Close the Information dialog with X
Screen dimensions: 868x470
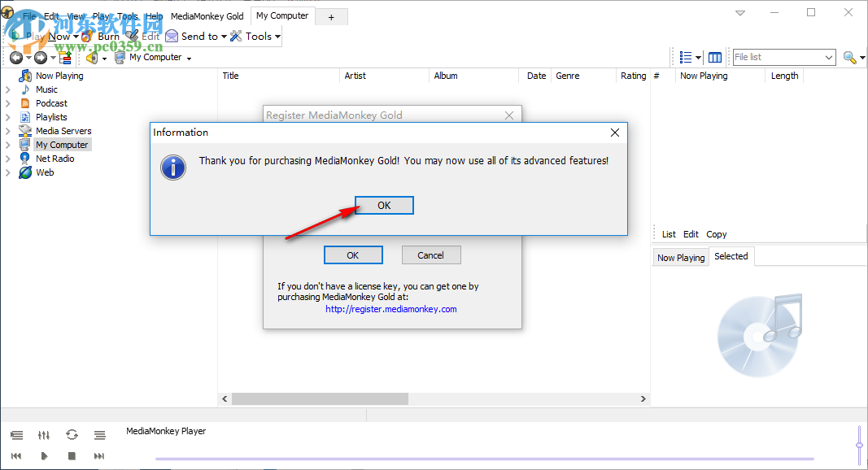point(614,133)
